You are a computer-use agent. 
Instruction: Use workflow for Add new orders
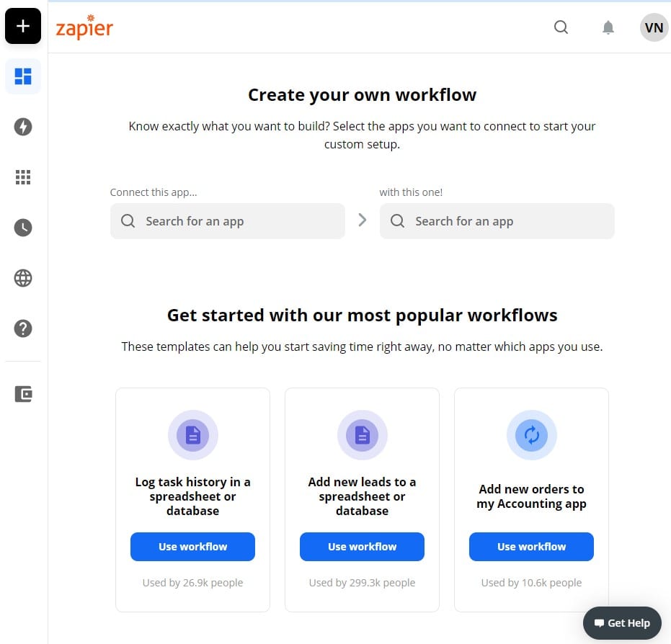point(531,547)
